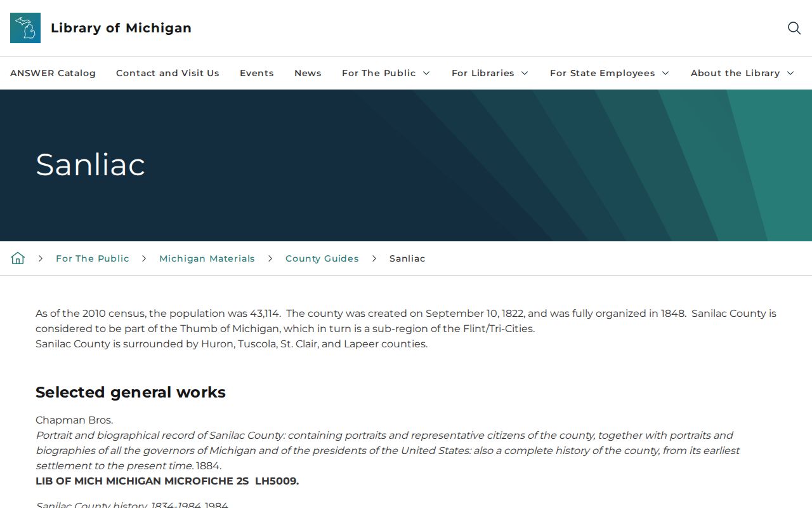
Task: Open the News page
Action: (x=308, y=73)
